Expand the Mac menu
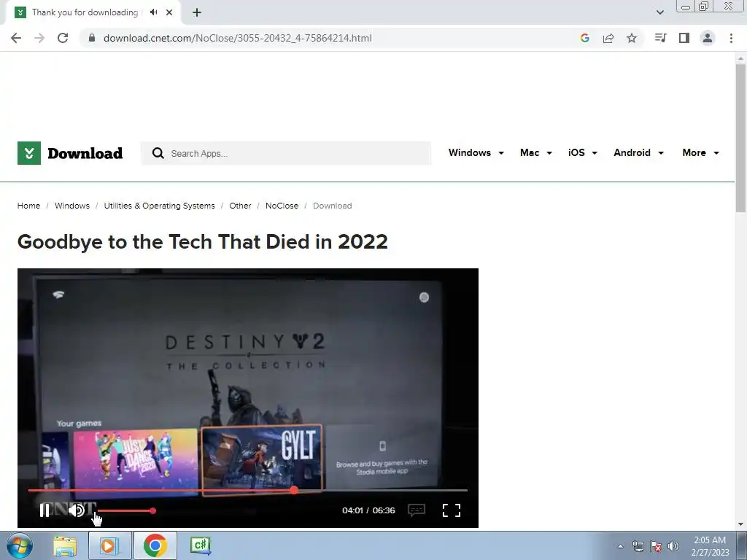Screen dimensions: 747x560 pos(536,153)
